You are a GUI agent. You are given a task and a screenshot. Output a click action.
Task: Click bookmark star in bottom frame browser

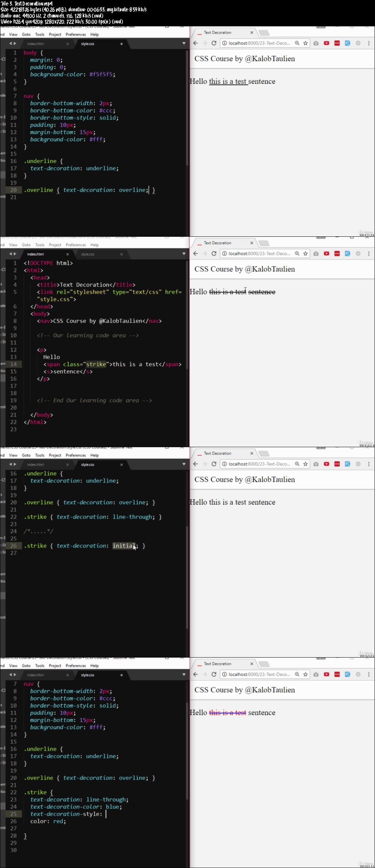point(305,674)
